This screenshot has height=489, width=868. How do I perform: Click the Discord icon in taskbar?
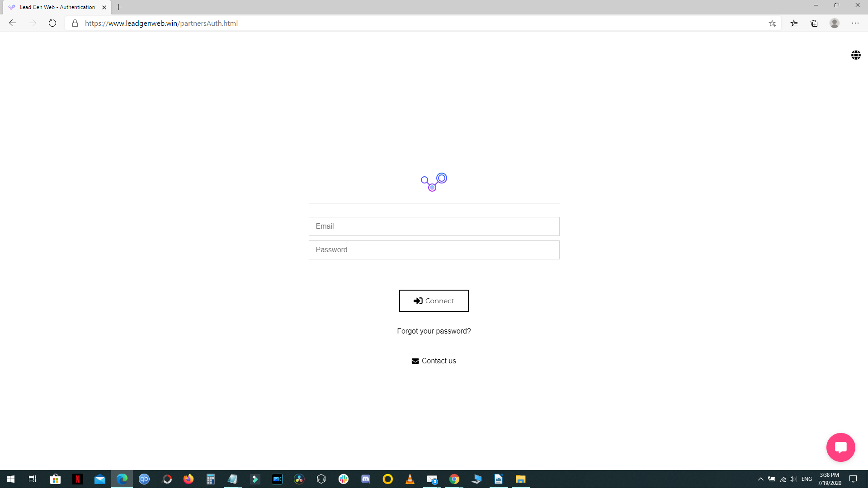pyautogui.click(x=365, y=479)
